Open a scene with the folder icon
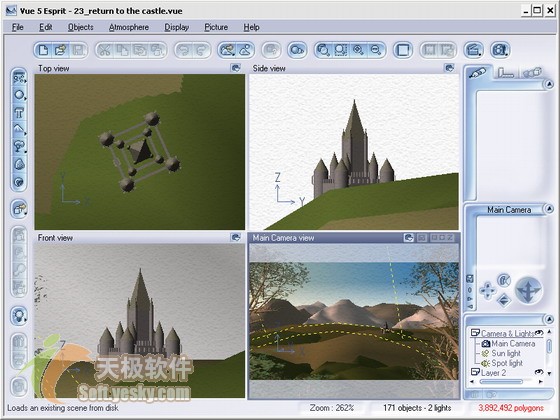Image resolution: width=560 pixels, height=420 pixels. [61, 50]
